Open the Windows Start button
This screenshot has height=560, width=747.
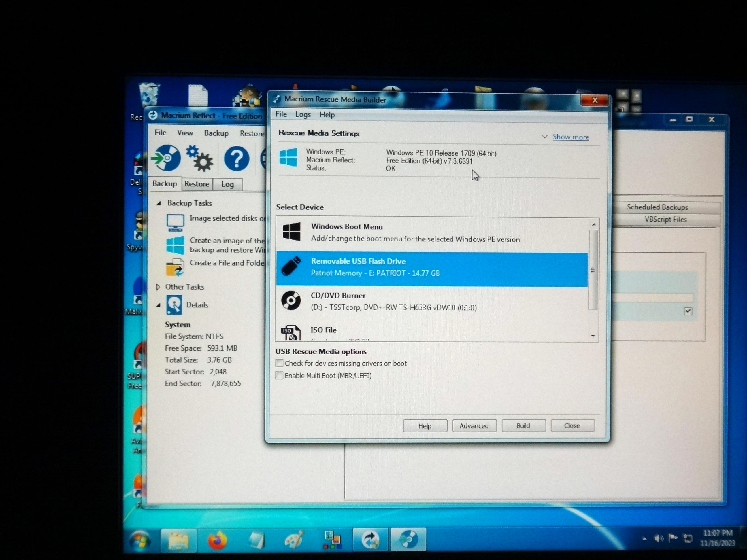(x=140, y=541)
